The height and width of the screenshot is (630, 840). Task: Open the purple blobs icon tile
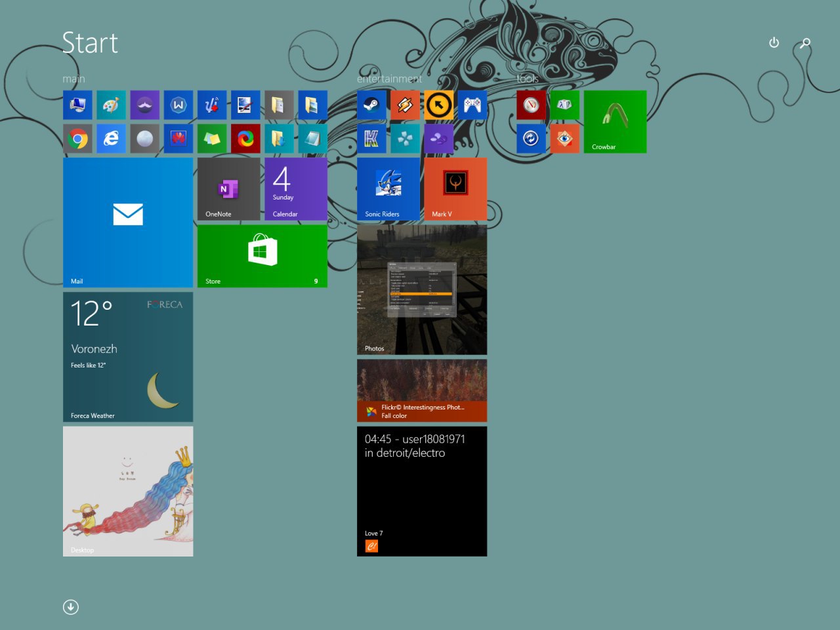pos(438,138)
